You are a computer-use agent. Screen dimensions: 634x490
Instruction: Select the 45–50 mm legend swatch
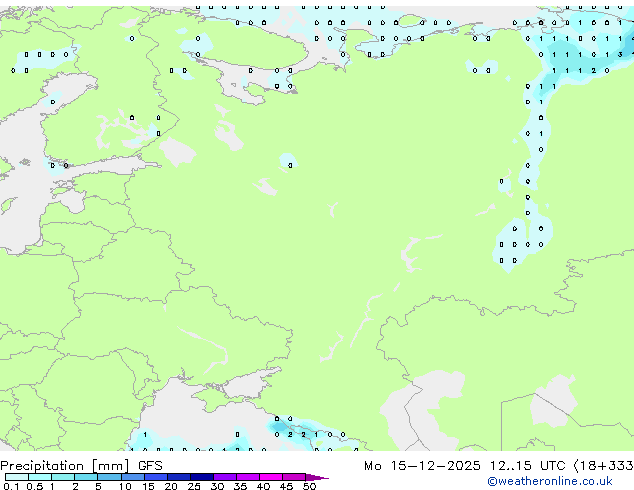point(294,477)
